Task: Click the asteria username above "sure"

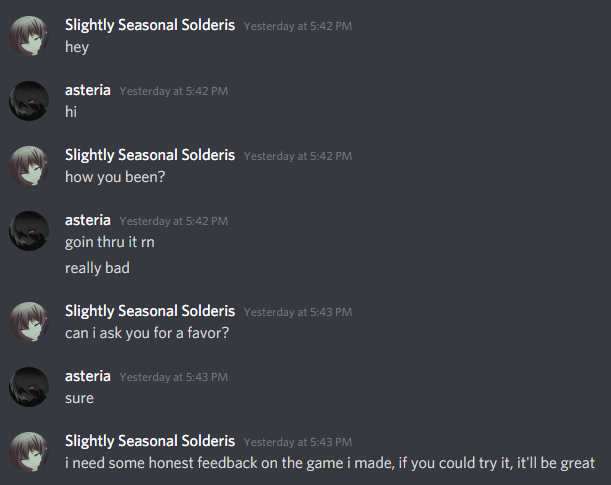Action: [x=88, y=376]
